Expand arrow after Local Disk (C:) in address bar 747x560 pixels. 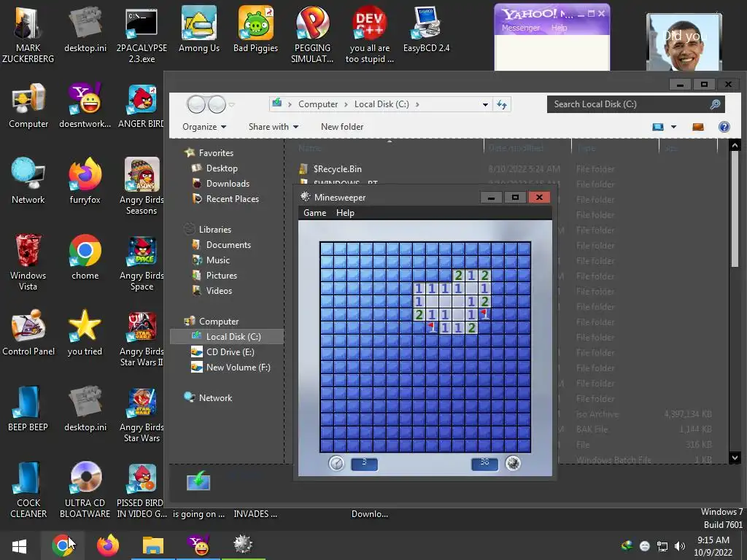pos(417,104)
